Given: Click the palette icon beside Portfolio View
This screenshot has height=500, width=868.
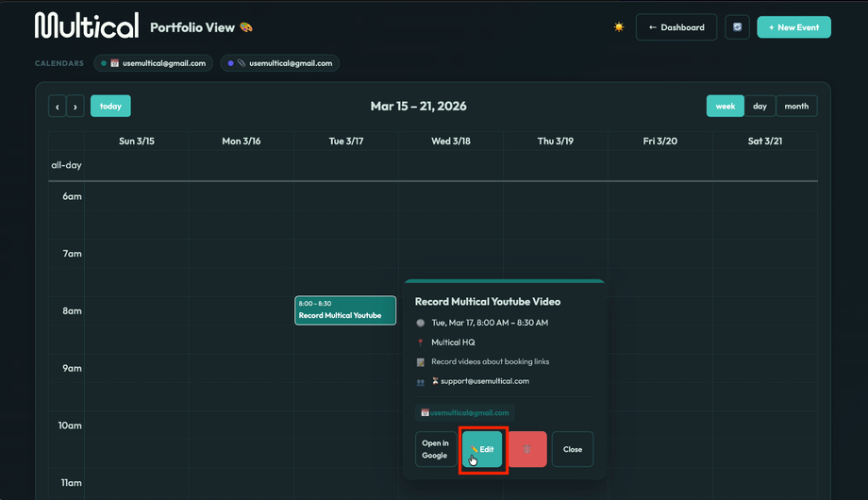Looking at the screenshot, I should tap(246, 27).
